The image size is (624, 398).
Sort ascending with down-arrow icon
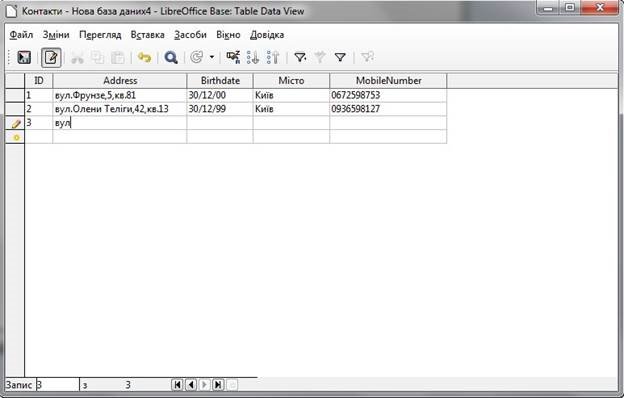tap(253, 57)
